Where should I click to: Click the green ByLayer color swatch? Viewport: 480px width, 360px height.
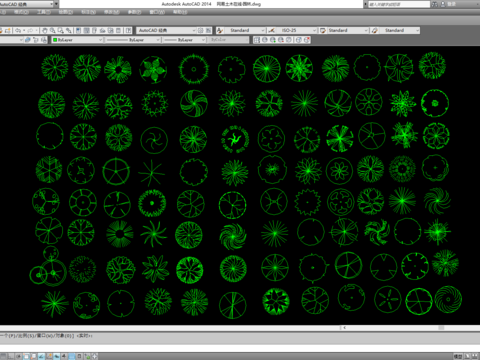(x=55, y=40)
